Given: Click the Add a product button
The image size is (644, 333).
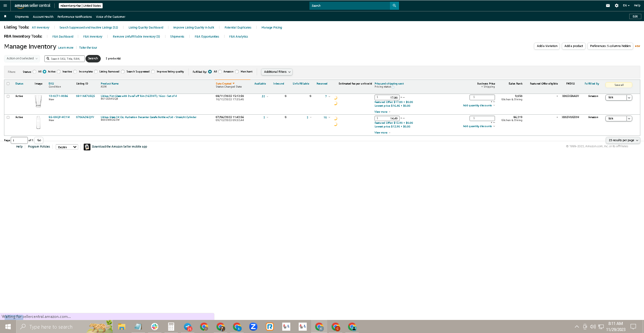Looking at the screenshot, I should pyautogui.click(x=574, y=46).
